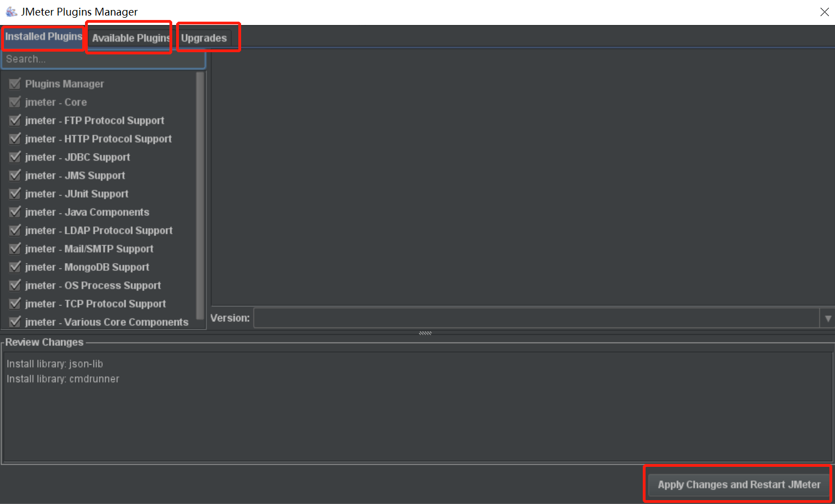Screen dimensions: 835x504
Task: Uncheck jmeter - Mail/SMTP Support checkbox
Action: [x=15, y=249]
